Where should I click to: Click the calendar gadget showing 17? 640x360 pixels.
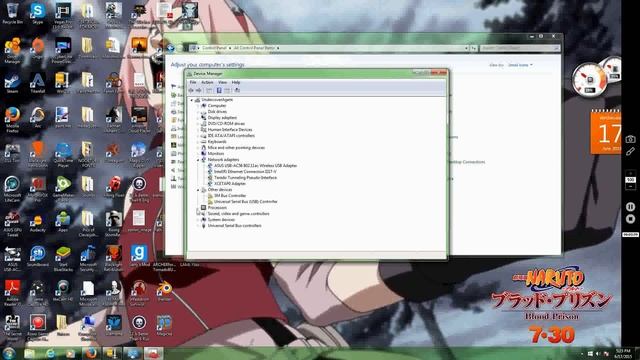(606, 132)
